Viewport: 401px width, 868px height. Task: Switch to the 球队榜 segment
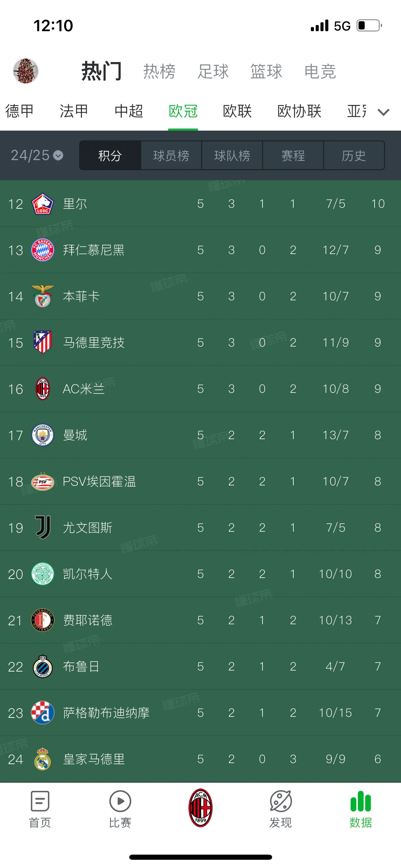point(232,156)
